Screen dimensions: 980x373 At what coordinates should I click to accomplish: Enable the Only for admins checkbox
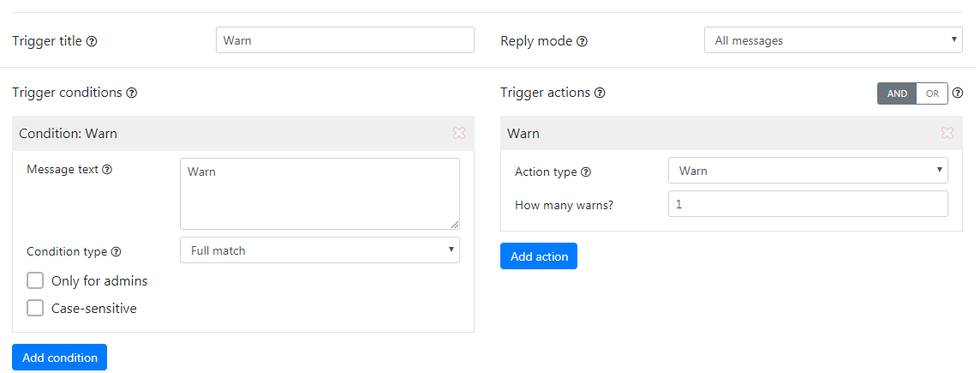click(x=35, y=280)
